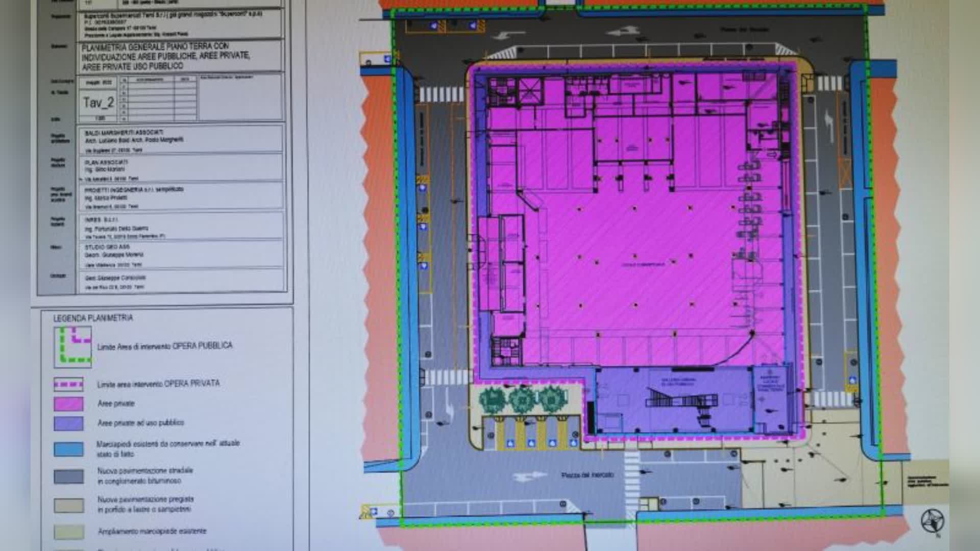
Task: Pick the magenta Aree private legend swatch
Action: coord(69,404)
